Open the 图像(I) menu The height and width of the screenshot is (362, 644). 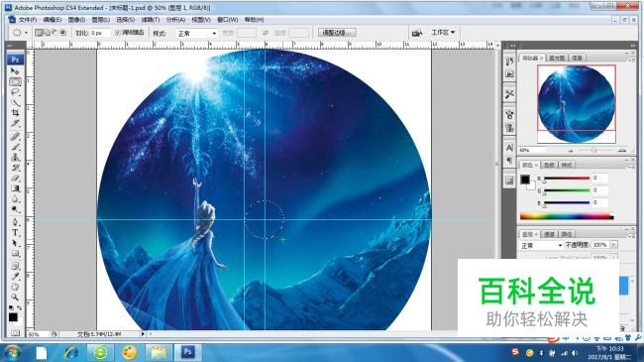click(x=76, y=20)
